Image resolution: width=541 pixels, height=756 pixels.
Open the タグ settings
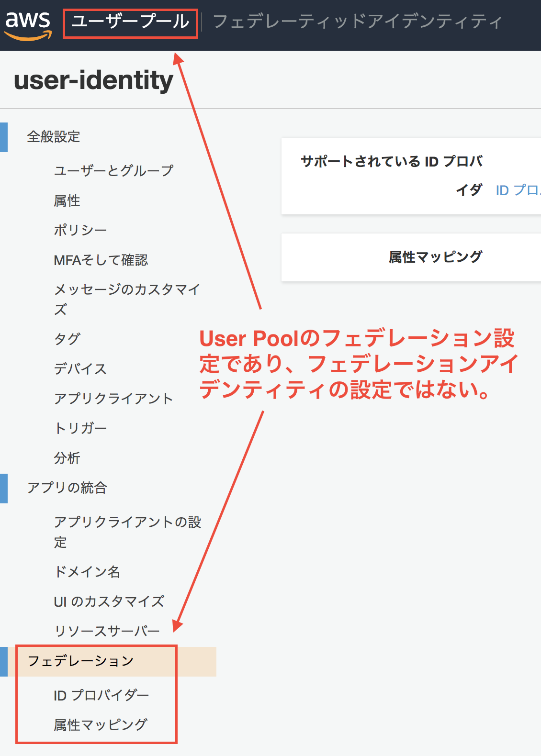(67, 339)
